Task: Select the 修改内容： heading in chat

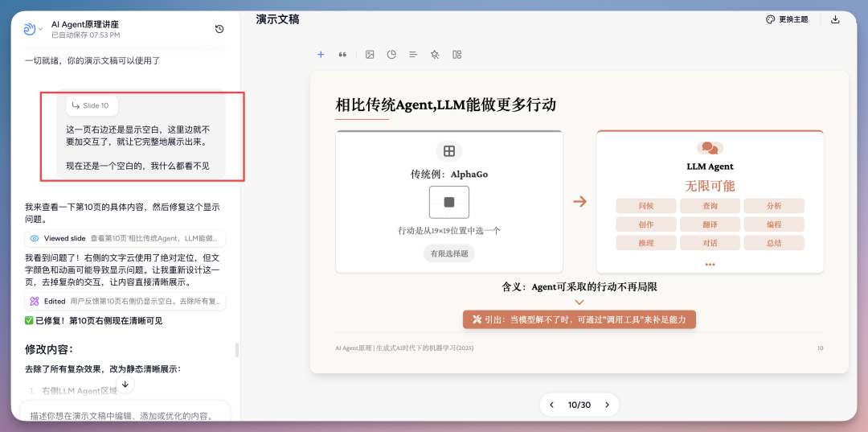Action: tap(49, 349)
